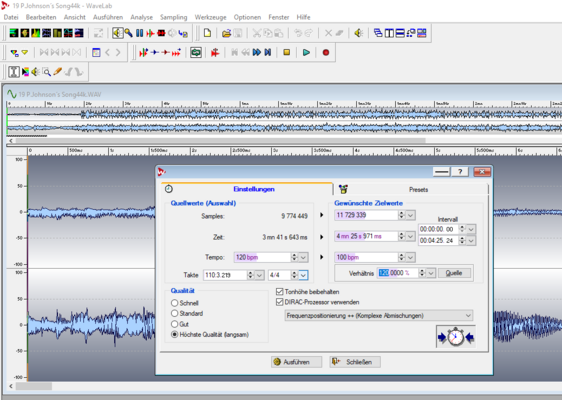Click the 2s mark on the time ruler
Viewport: 562px width, 400px height.
click(194, 151)
